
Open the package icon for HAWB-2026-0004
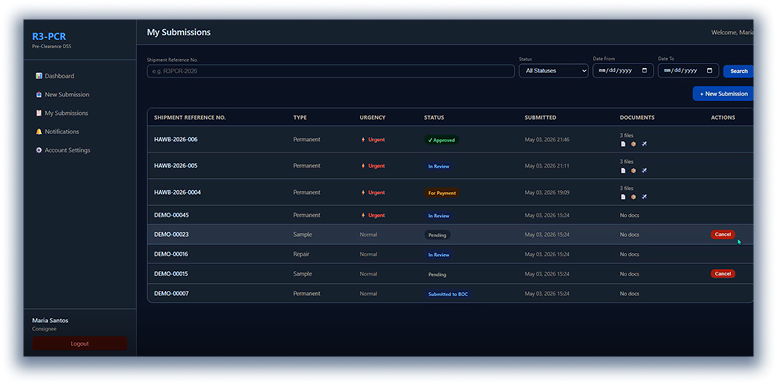(633, 197)
